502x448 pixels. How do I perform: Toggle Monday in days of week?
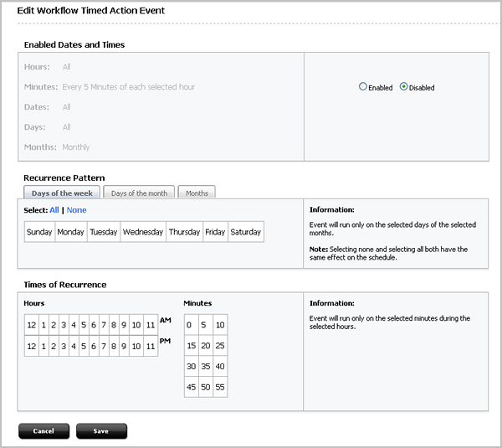pos(71,232)
